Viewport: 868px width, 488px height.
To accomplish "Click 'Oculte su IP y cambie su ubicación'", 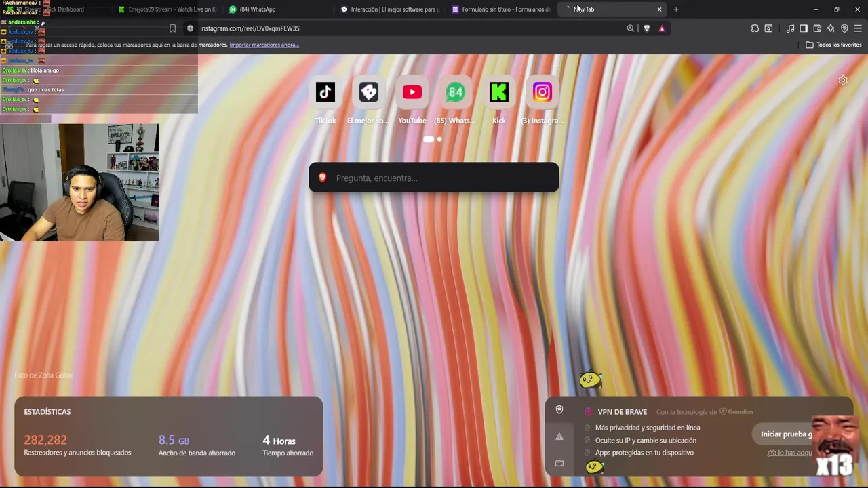I will pos(646,441).
